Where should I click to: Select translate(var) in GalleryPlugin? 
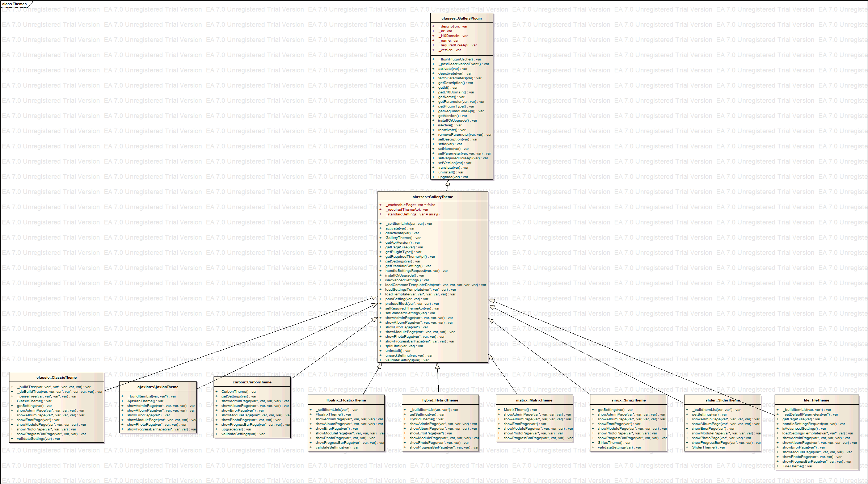pos(453,168)
